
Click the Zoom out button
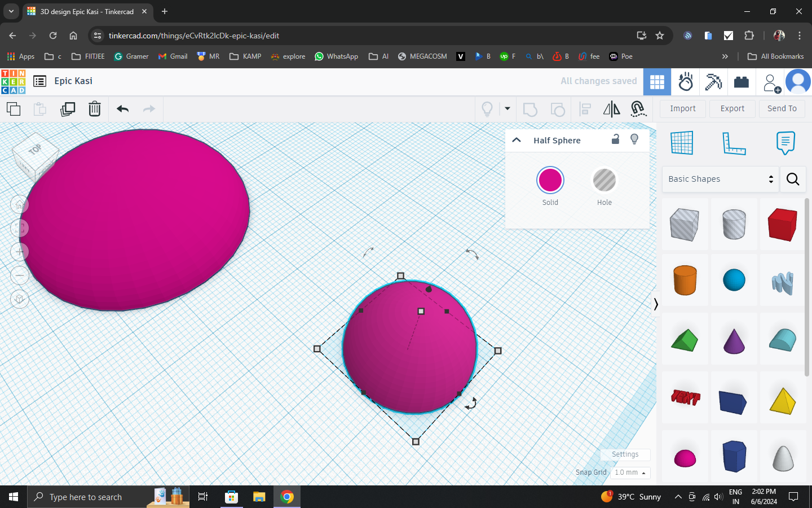click(x=20, y=275)
